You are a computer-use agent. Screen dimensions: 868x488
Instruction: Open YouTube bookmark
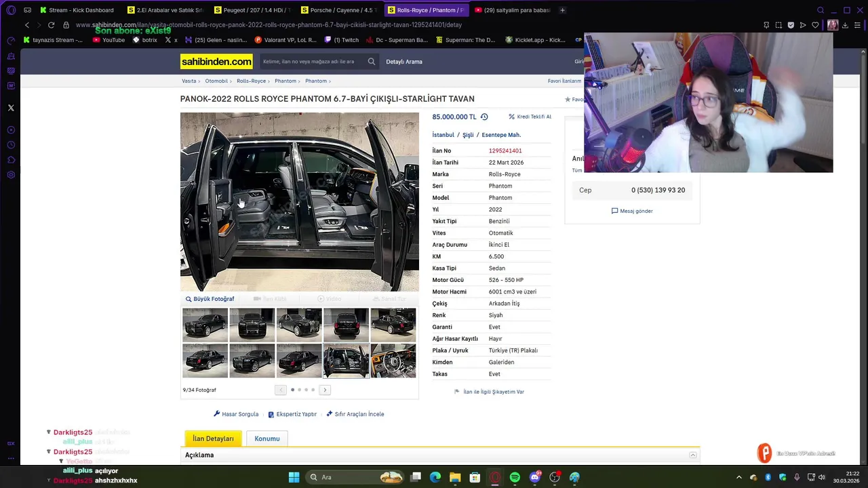108,40
